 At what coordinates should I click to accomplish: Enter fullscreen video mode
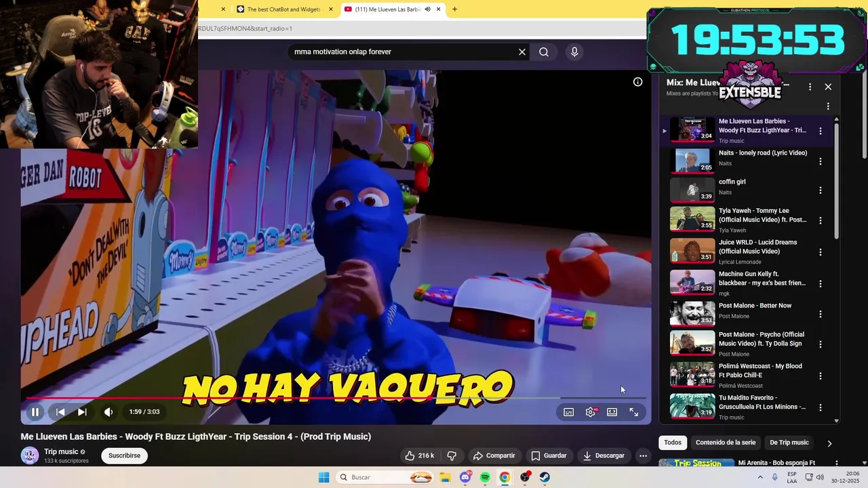[634, 412]
